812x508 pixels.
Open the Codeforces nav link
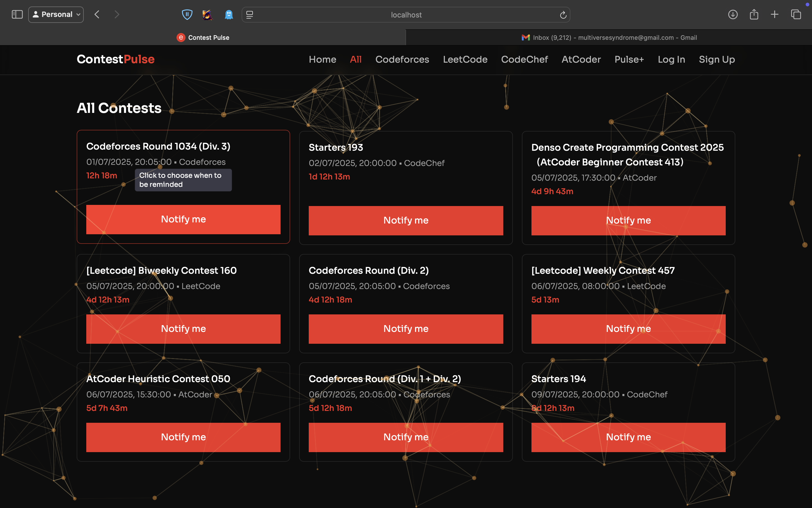(x=402, y=60)
